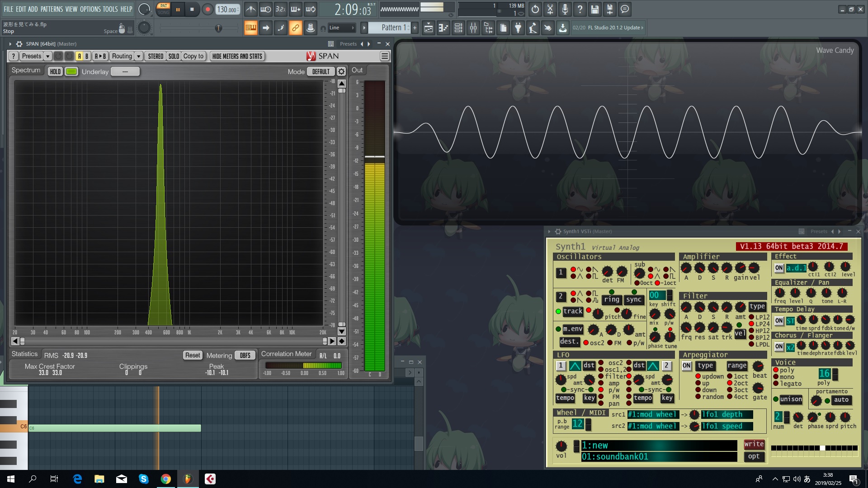Viewport: 868px width, 488px height.
Task: Open SPAN mode settings gear
Action: 341,71
